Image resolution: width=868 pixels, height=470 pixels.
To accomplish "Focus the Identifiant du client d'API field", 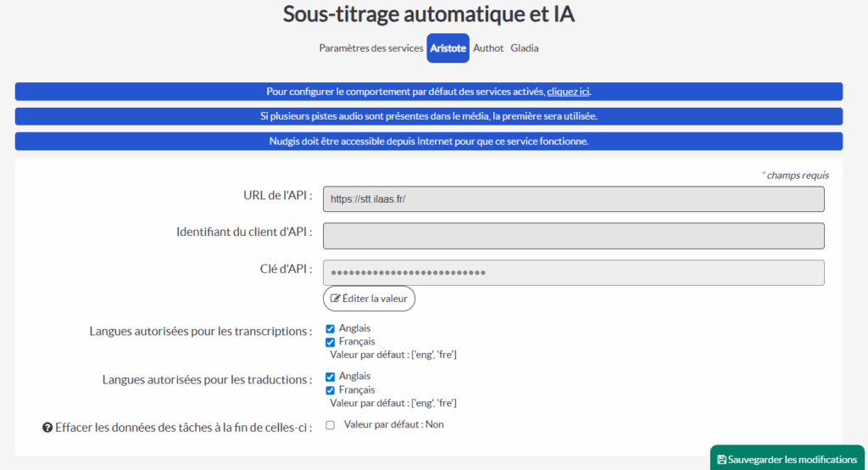I will point(574,236).
